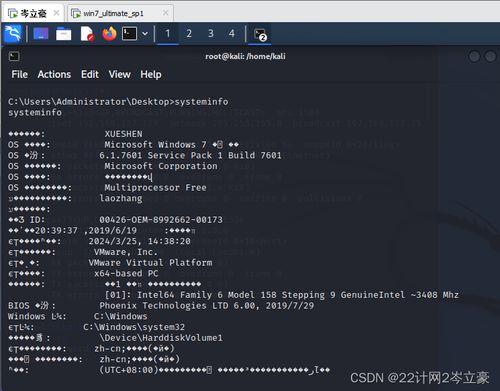The width and height of the screenshot is (500, 391).
Task: Open the file manager panel icon
Action: 64,34
